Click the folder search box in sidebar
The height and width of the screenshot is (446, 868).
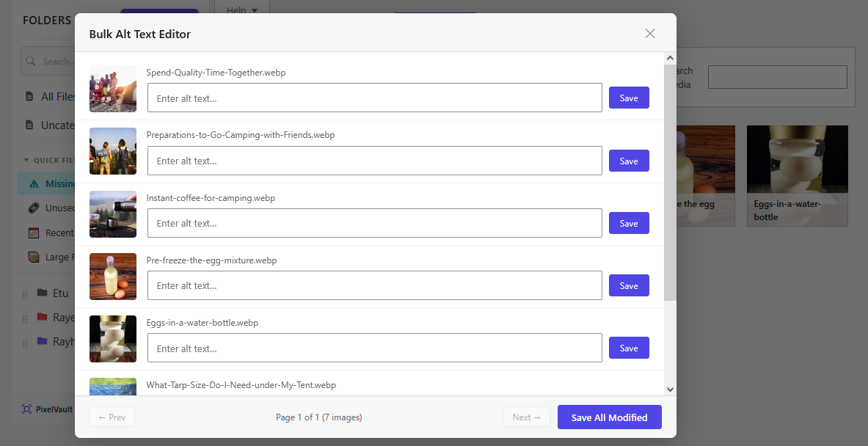(48, 61)
